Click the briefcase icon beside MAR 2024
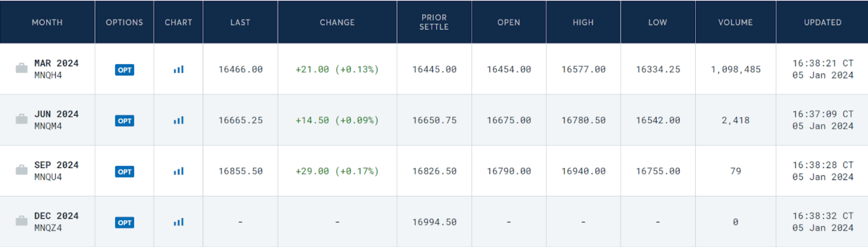This screenshot has height=247, width=868. point(22,69)
